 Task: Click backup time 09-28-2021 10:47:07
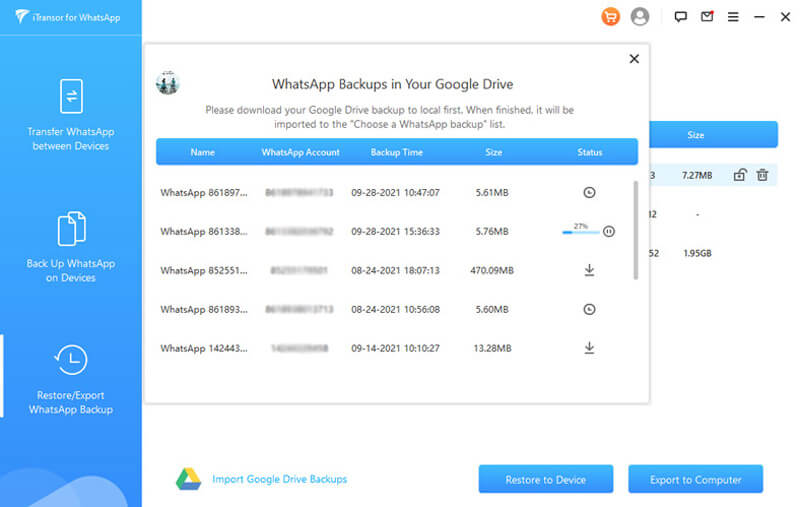pos(395,192)
